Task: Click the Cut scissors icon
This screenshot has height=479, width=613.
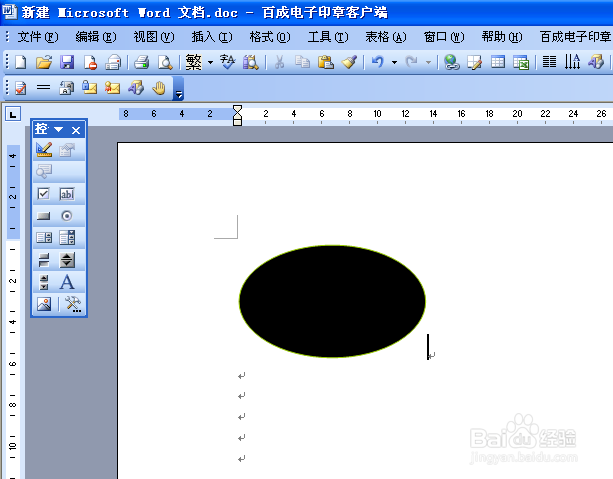Action: point(280,62)
